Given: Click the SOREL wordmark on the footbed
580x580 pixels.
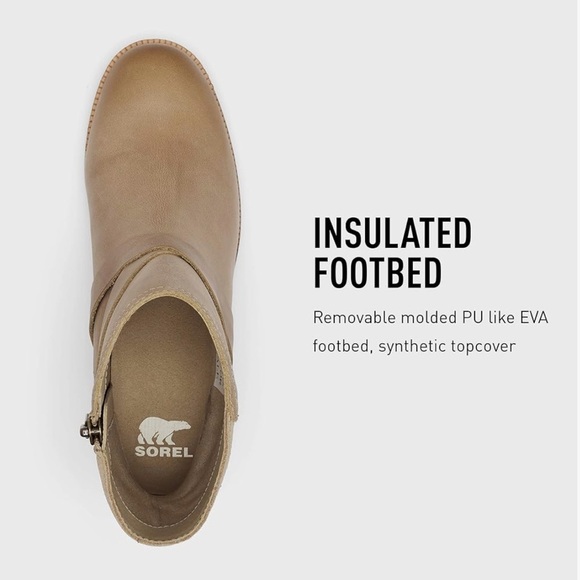Looking at the screenshot, I should point(164,452).
